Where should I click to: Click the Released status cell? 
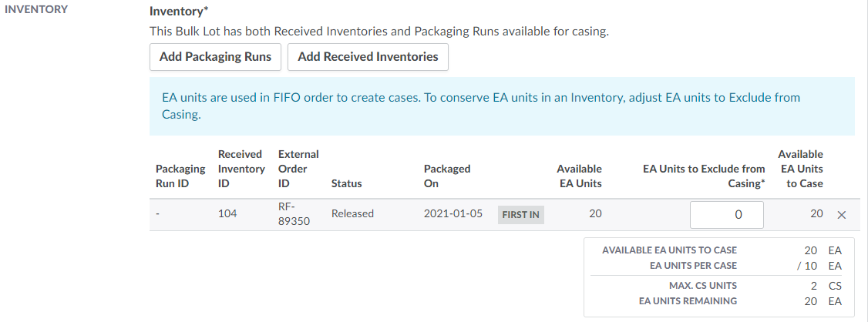[352, 214]
